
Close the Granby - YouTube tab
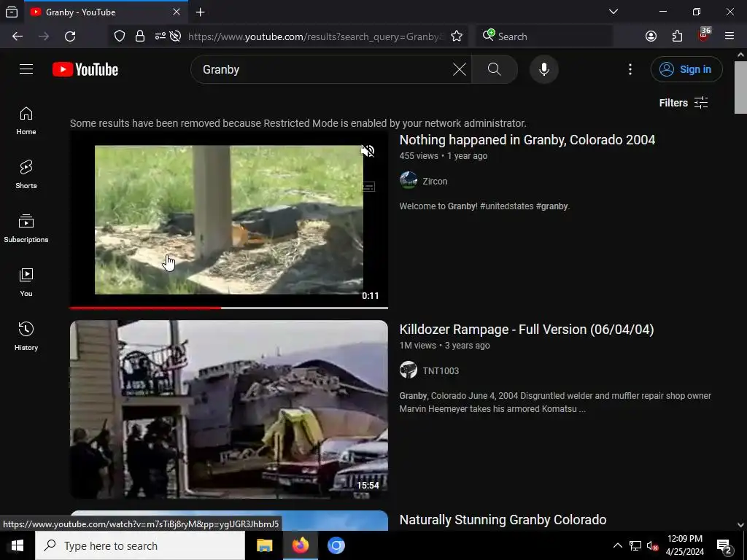point(177,12)
